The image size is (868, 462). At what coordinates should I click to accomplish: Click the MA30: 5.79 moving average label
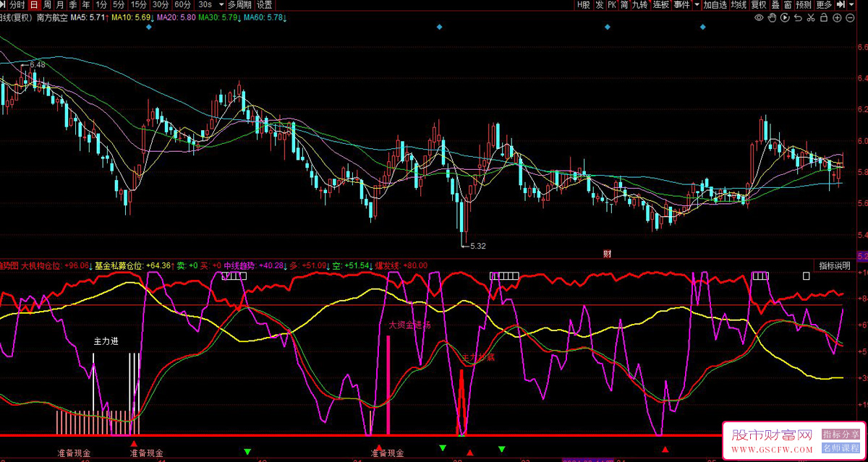(219, 17)
